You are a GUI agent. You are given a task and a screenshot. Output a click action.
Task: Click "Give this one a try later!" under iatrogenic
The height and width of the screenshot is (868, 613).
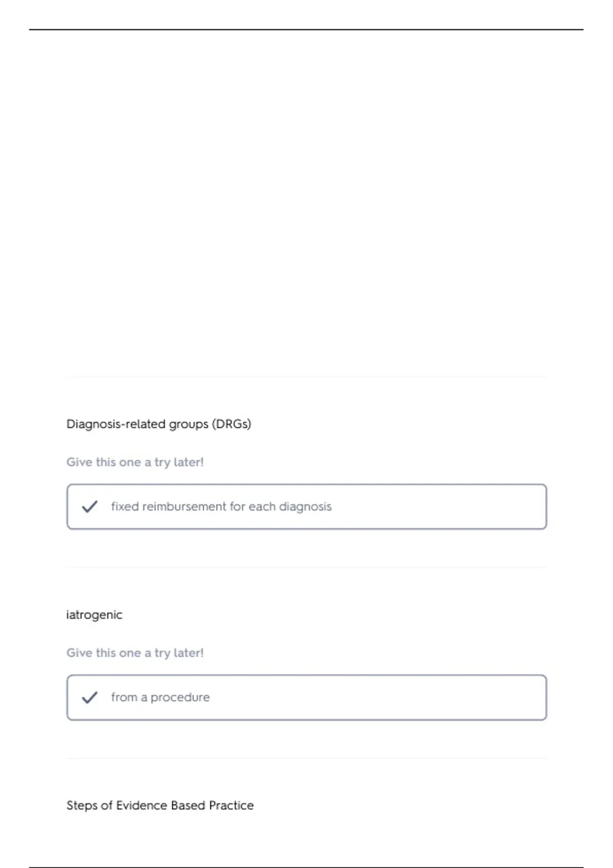(x=135, y=653)
